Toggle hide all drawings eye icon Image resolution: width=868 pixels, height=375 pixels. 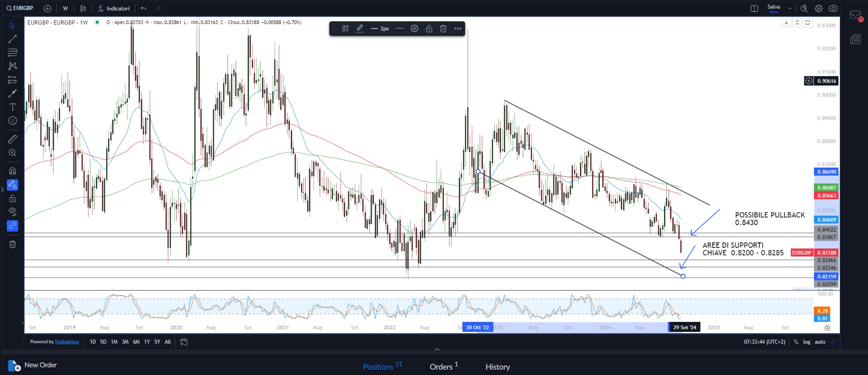(x=12, y=212)
